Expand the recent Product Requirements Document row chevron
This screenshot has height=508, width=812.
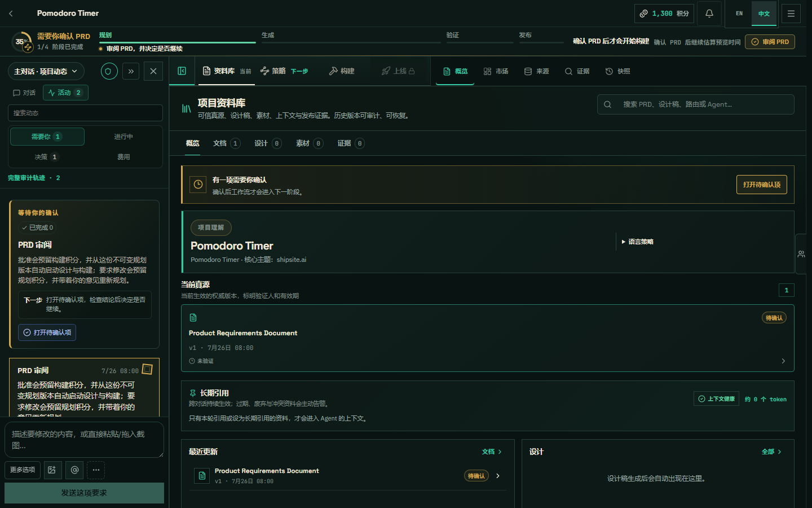498,476
